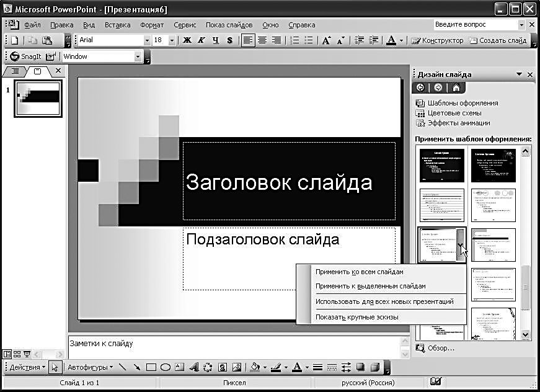Click the center text alignment icon

[262, 40]
